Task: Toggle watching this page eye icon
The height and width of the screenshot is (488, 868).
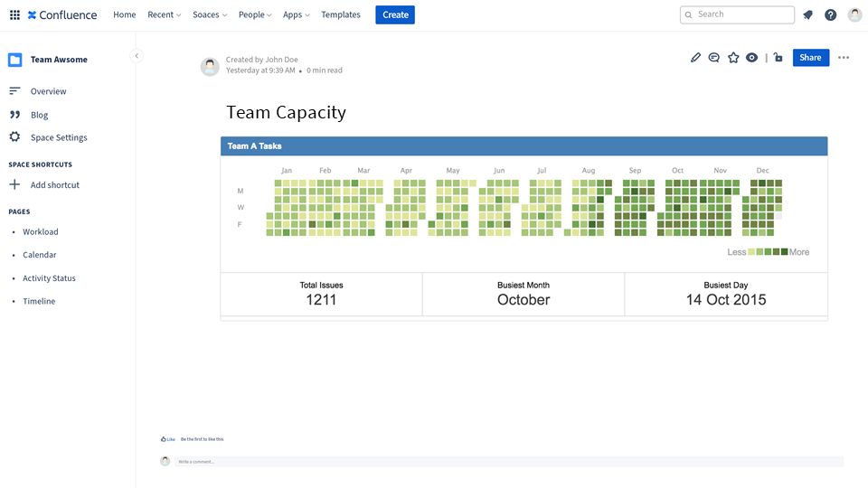Action: tap(751, 58)
